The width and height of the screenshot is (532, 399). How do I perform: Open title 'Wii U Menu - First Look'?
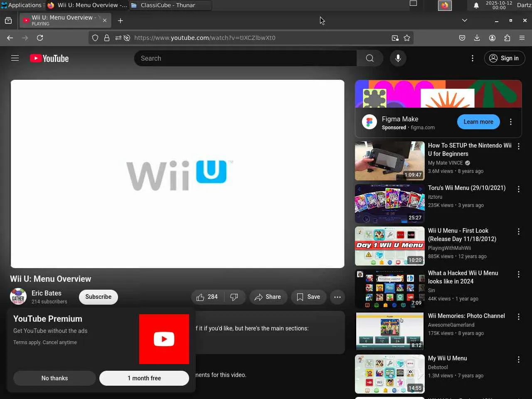[462, 235]
